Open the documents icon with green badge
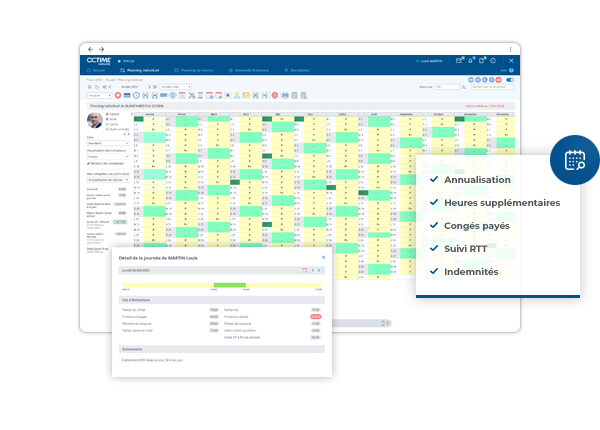Viewport: 600px width, 430px height. click(481, 60)
